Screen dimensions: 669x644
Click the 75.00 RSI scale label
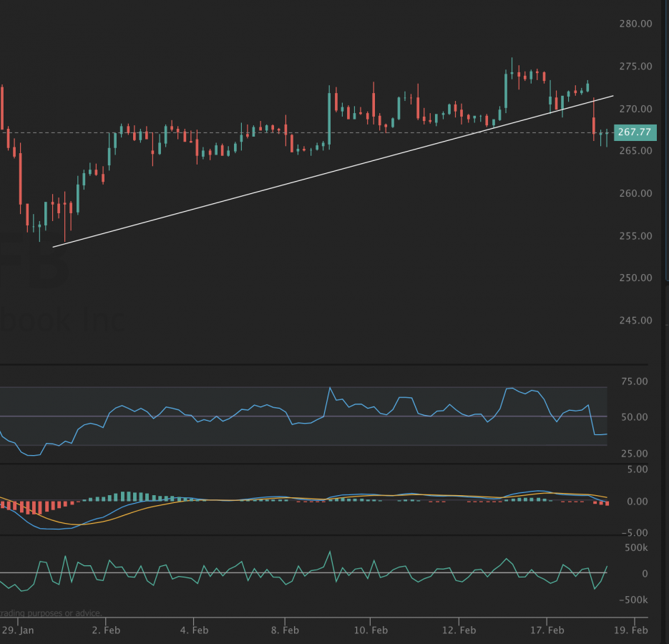(x=635, y=381)
